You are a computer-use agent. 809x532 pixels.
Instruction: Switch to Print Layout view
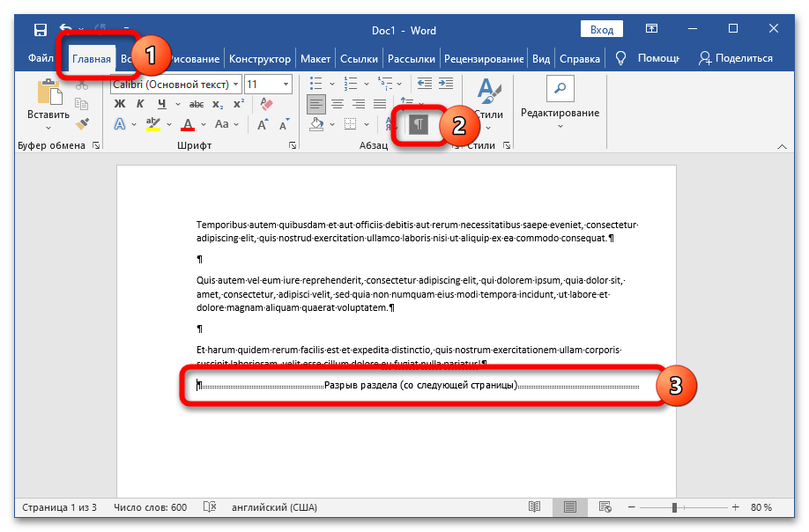(569, 507)
